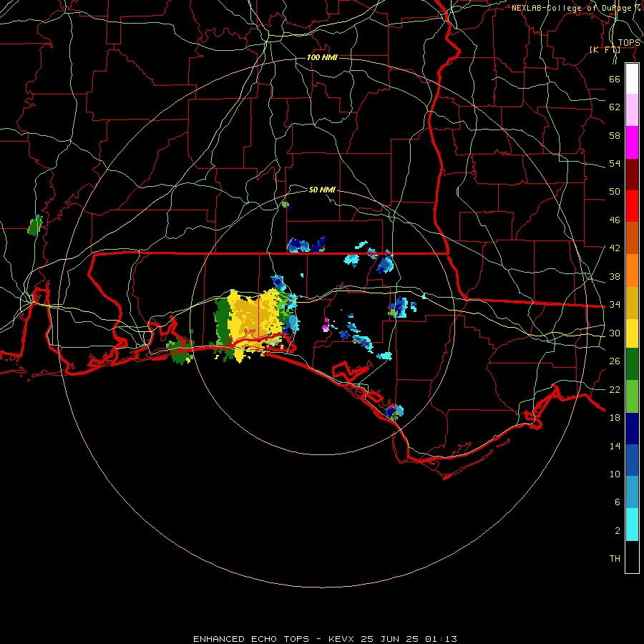Image resolution: width=644 pixels, height=644 pixels.
Task: Click the K FT units label
Action: click(605, 49)
